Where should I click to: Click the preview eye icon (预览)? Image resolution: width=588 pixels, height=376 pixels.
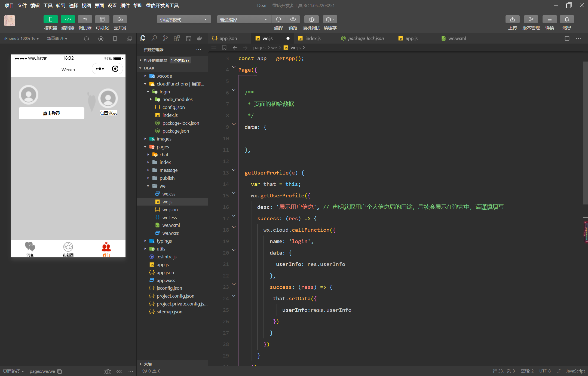tap(293, 19)
